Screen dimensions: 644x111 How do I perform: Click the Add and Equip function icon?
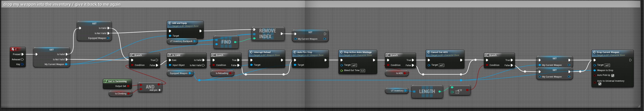pos(170,23)
